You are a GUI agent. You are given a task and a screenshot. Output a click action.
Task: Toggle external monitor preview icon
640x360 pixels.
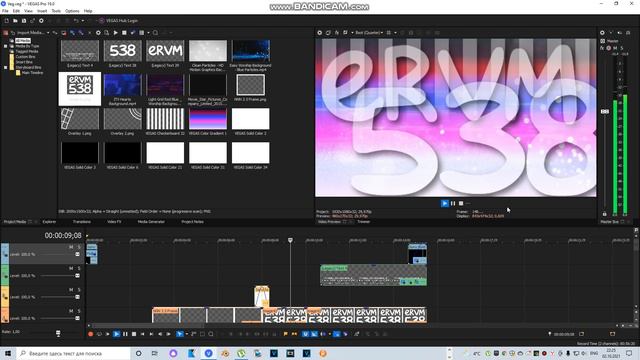328,33
